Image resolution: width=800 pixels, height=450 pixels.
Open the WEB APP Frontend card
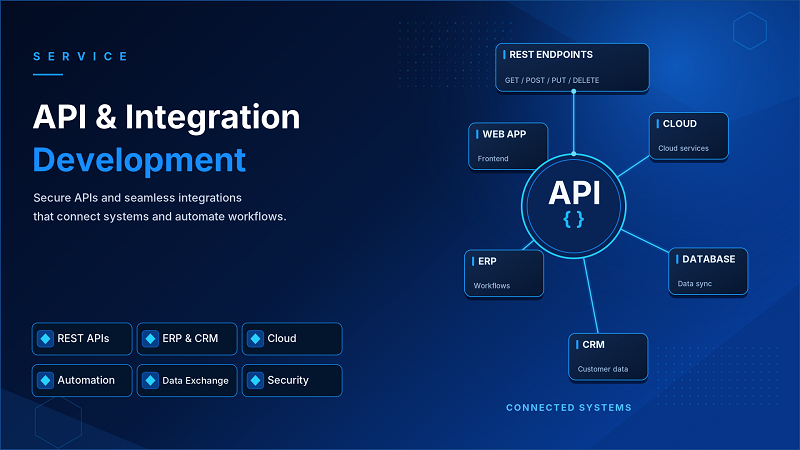click(508, 146)
